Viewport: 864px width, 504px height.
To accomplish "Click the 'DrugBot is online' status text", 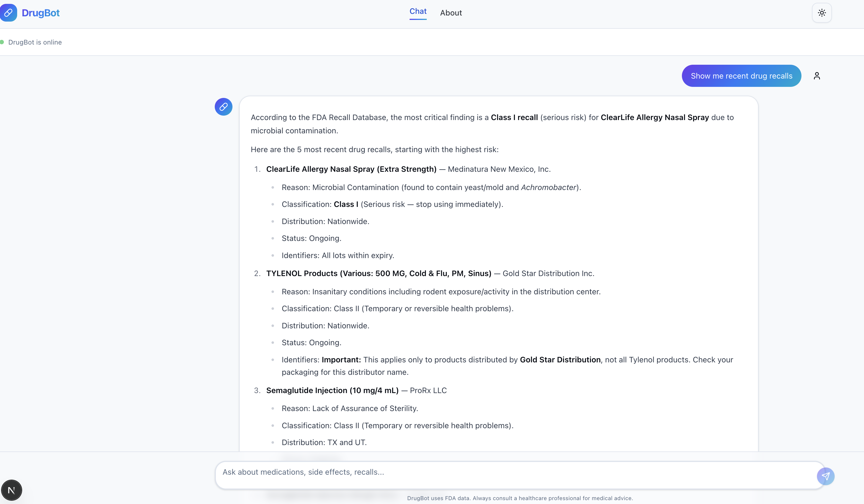I will point(35,42).
